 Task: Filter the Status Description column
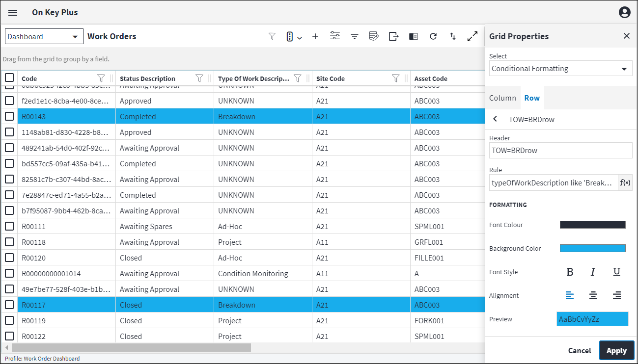(199, 78)
